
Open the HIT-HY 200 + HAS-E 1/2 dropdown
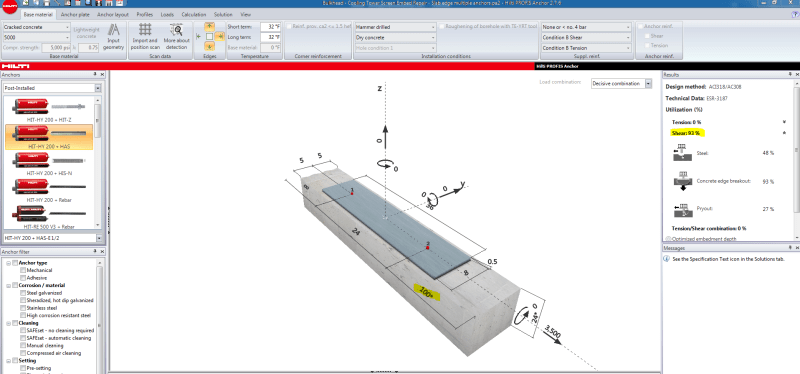(x=52, y=238)
